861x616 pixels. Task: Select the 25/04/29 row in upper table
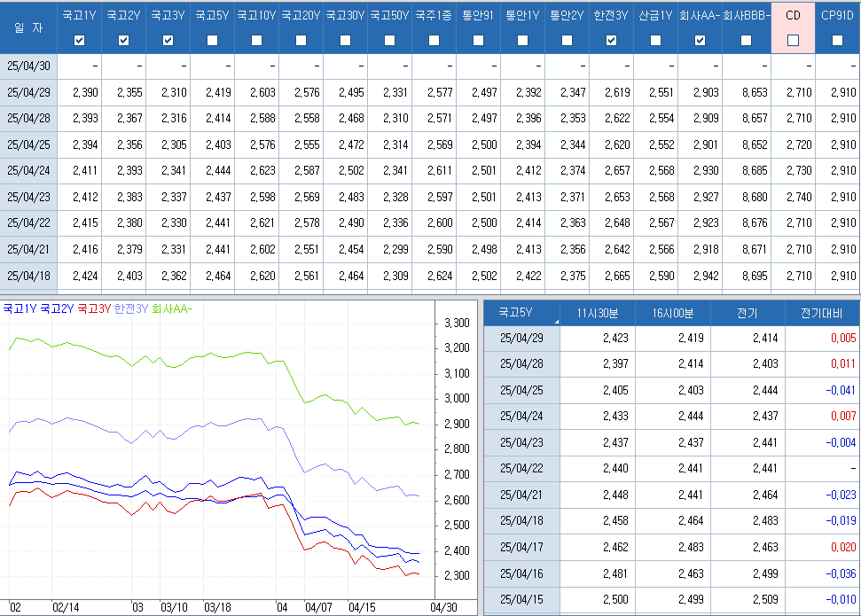pos(28,92)
